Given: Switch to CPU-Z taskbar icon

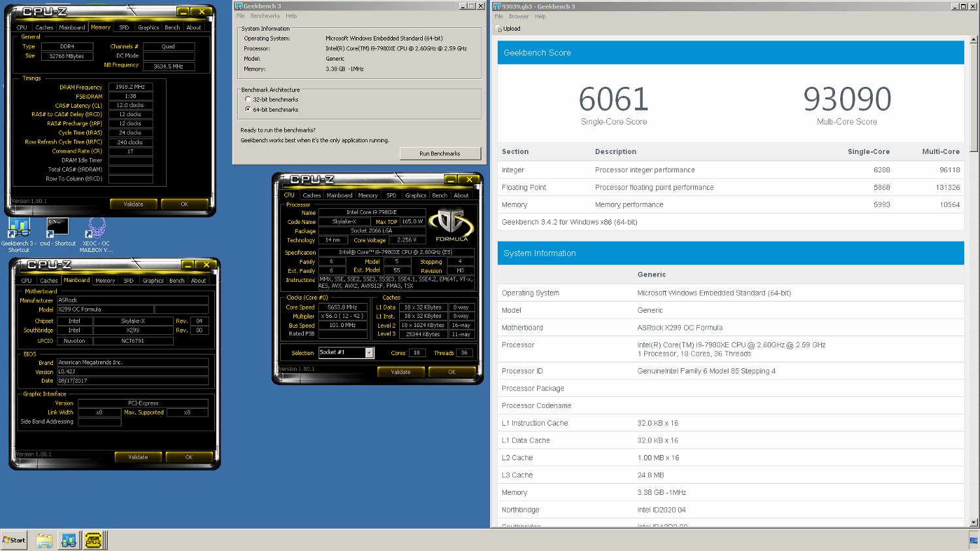Looking at the screenshot, I should (x=93, y=540).
